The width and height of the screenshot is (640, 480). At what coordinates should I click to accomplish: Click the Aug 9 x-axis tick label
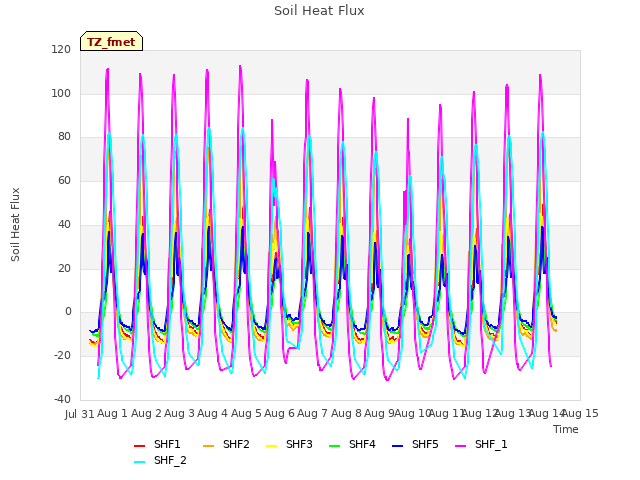point(379,413)
